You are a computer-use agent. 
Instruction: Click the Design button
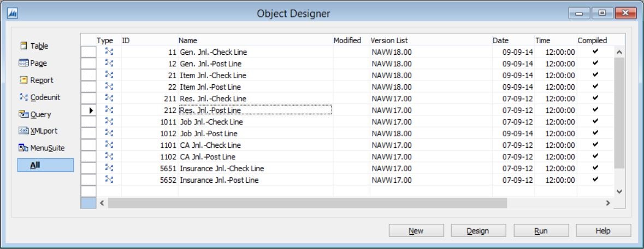coord(478,230)
